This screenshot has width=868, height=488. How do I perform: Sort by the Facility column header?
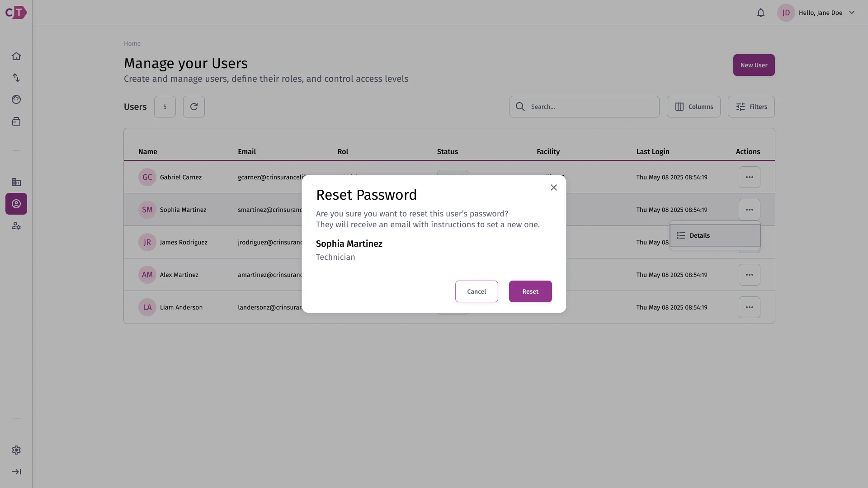(x=548, y=152)
